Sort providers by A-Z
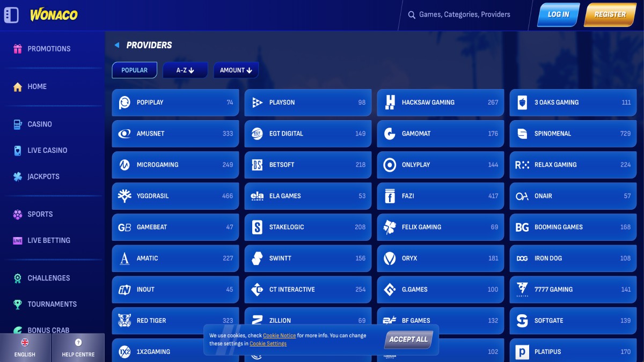644x362 pixels. tap(185, 70)
